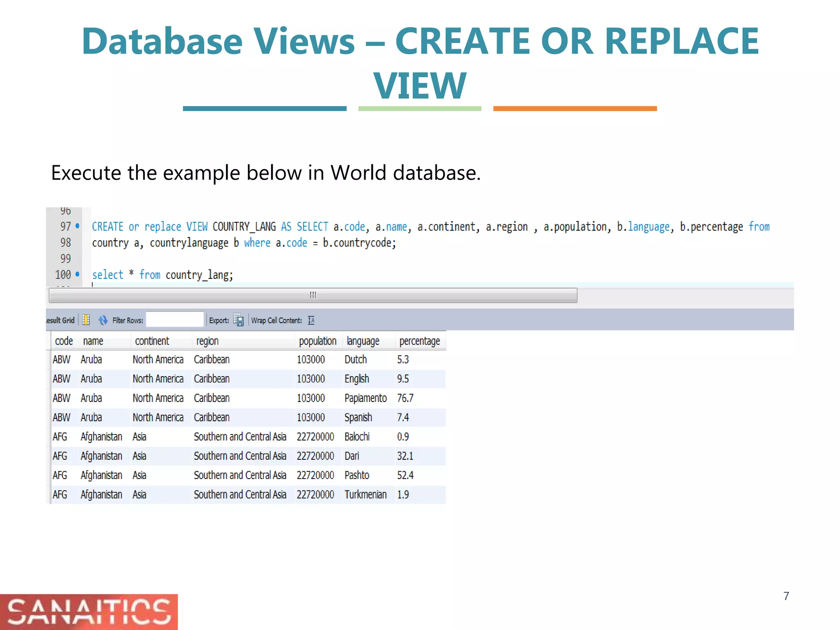840x630 pixels.
Task: Click the statement marker dot on line 100
Action: coord(78,274)
